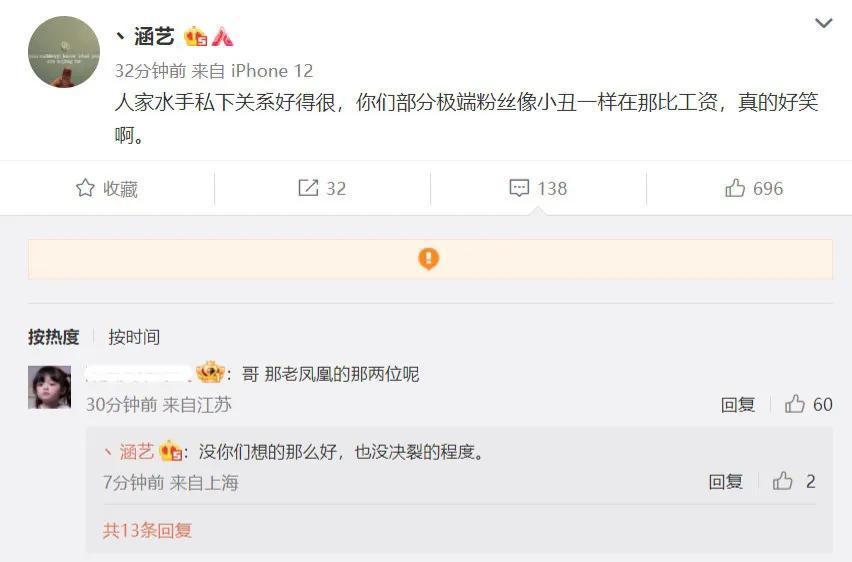This screenshot has width=852, height=562.
Task: Click the crown badge beside 涵艺 name
Action: [x=196, y=37]
